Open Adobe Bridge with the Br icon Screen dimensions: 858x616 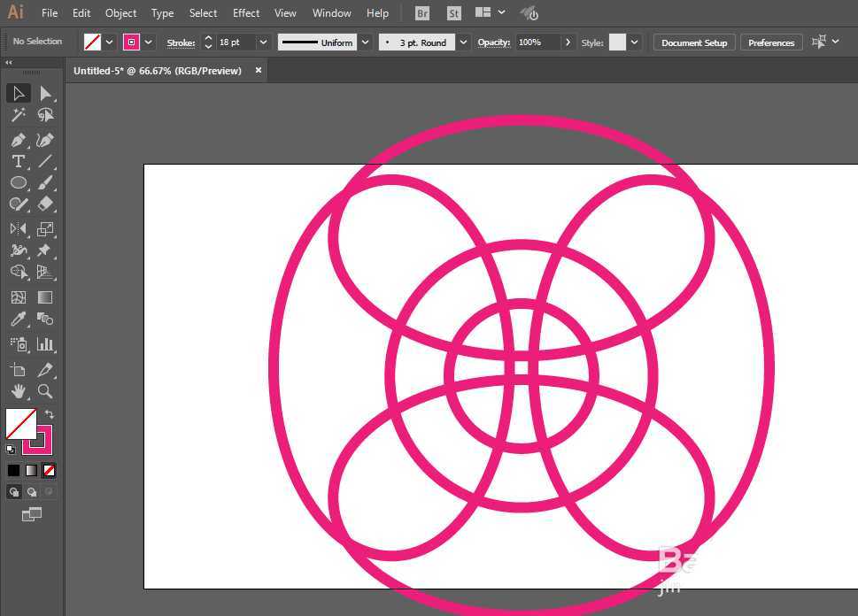[x=422, y=13]
